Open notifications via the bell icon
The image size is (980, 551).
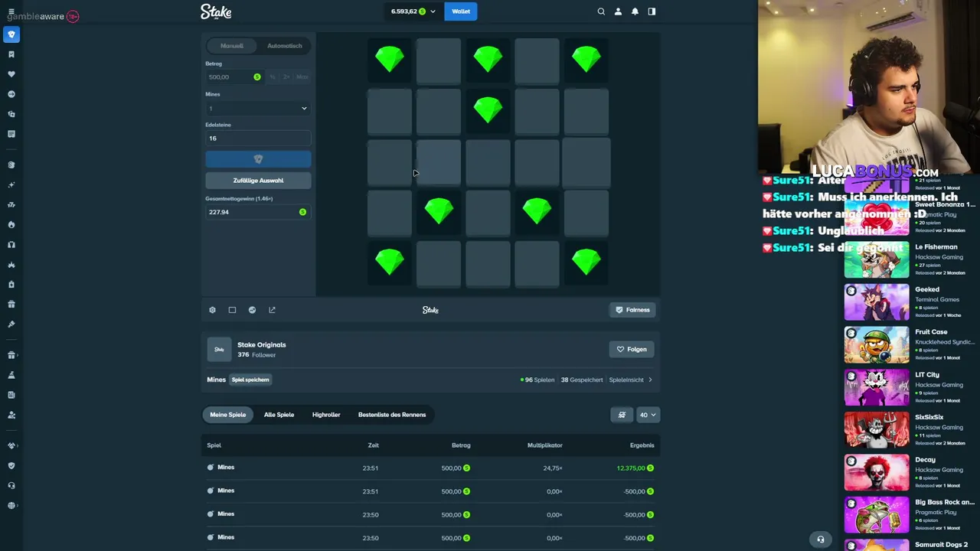[x=635, y=11]
